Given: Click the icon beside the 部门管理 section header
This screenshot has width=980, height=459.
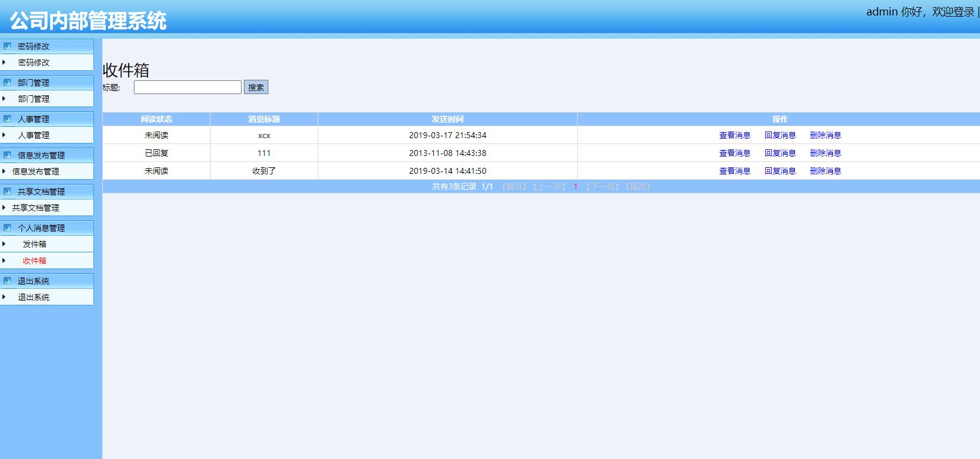Looking at the screenshot, I should (x=7, y=82).
